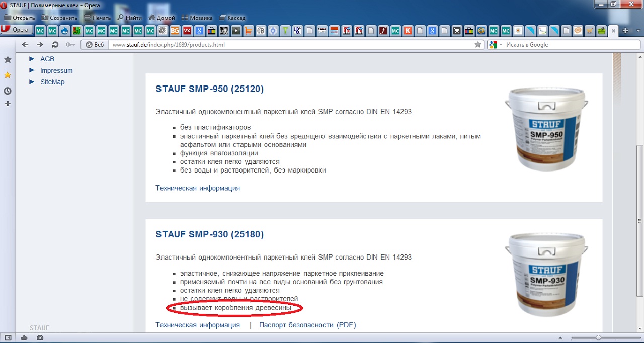Open the AGB navigation link
Image resolution: width=644 pixels, height=343 pixels.
click(47, 59)
